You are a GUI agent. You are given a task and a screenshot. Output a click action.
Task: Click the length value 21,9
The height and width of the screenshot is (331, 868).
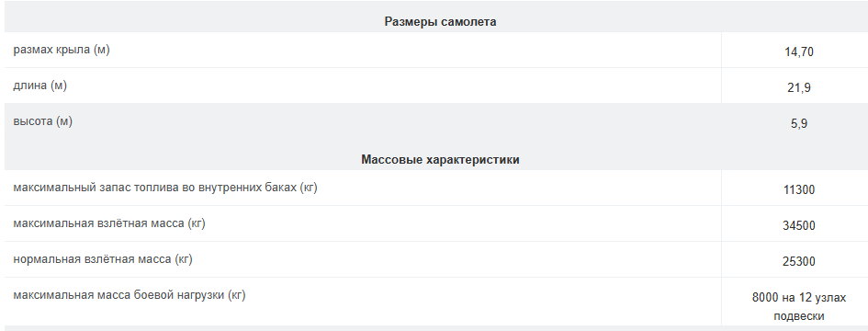coord(799,87)
